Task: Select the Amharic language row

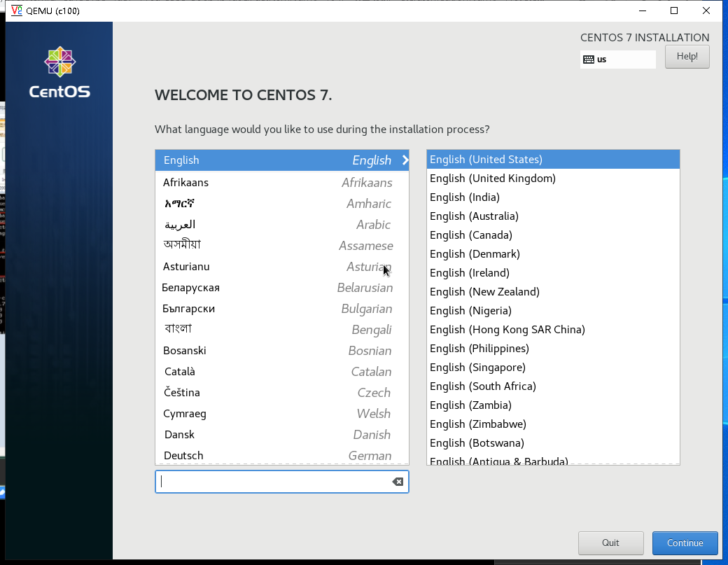Action: [x=282, y=203]
